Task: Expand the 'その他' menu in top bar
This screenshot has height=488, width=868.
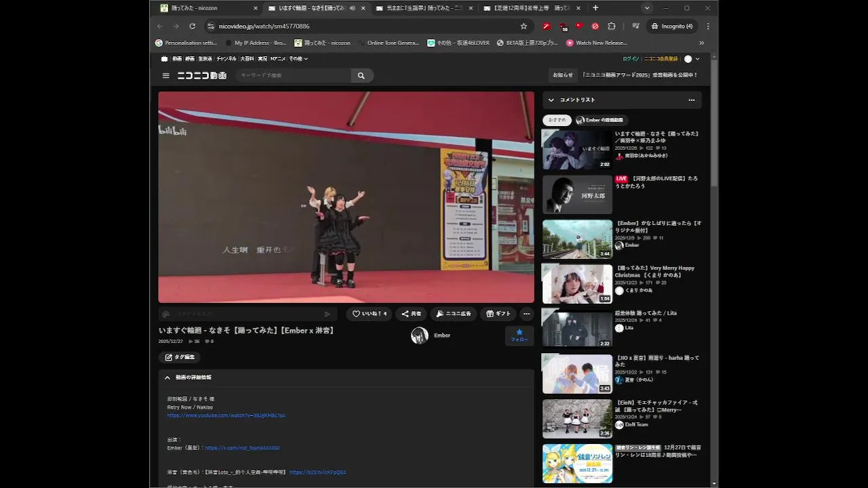Action: pos(298,59)
